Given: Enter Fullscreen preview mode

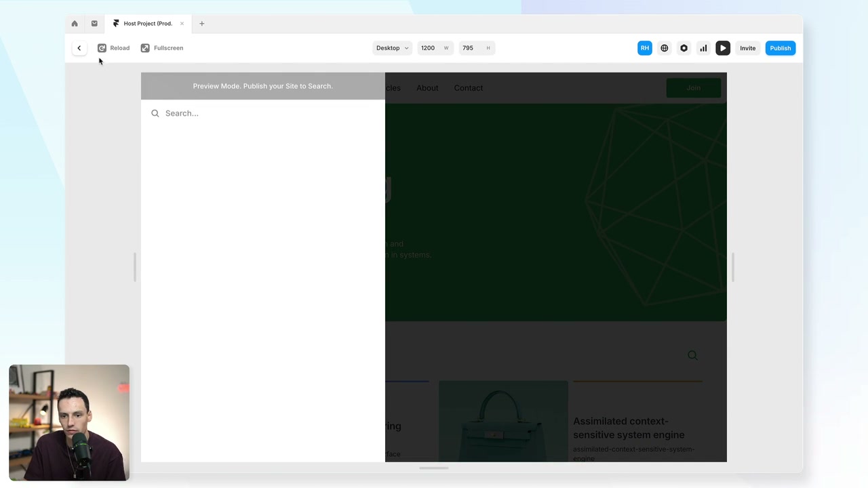Looking at the screenshot, I should [162, 48].
